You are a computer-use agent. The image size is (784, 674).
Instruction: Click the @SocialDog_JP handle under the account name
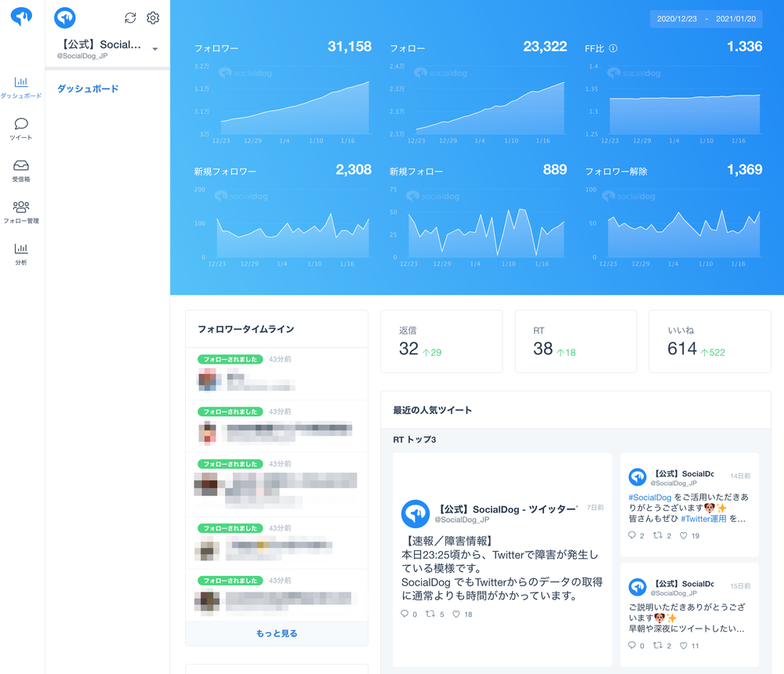[82, 56]
